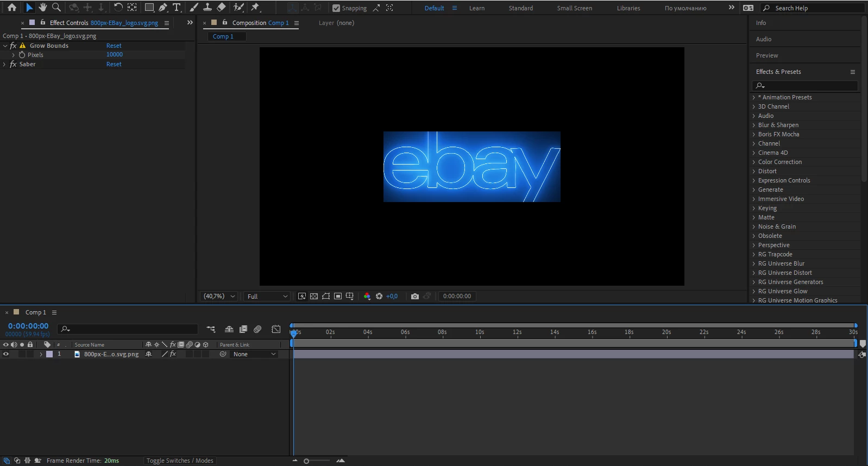The height and width of the screenshot is (466, 868).
Task: Reset the Grow Bounds effect
Action: [114, 46]
